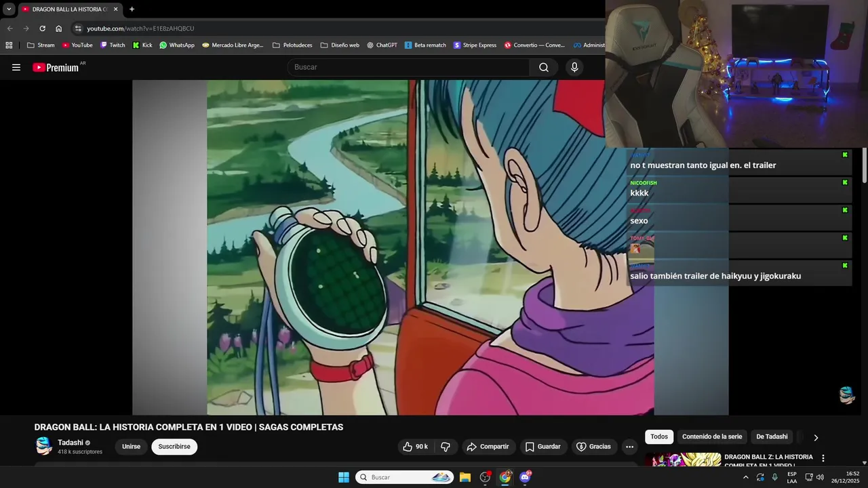Select the chat message about haikyuu trailer
This screenshot has width=868, height=488.
click(715, 276)
